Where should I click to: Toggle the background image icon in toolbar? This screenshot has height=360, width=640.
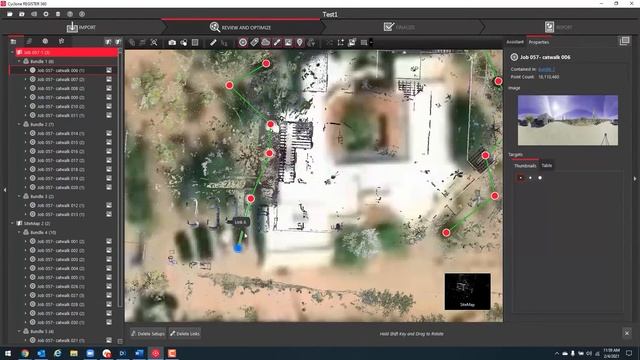click(x=288, y=42)
